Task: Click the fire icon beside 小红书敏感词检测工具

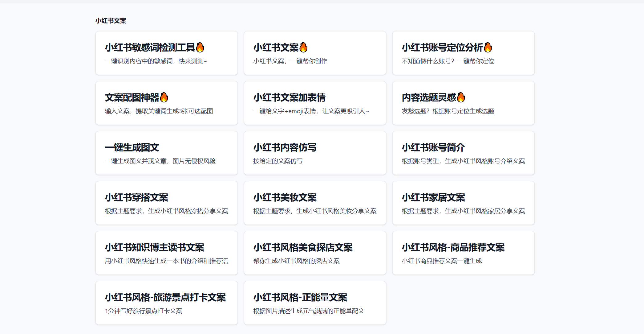Action: click(200, 47)
